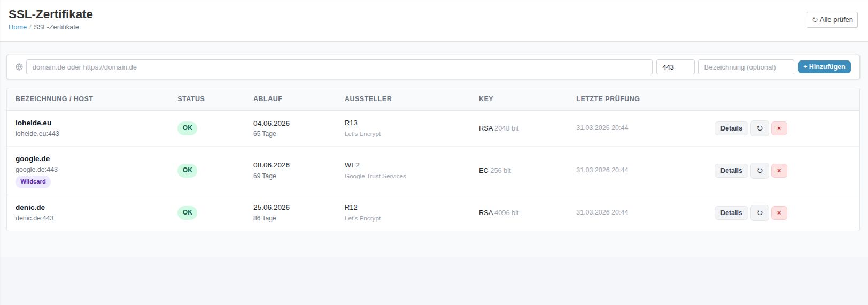Delete the loheide.eu certificate entry

779,128
